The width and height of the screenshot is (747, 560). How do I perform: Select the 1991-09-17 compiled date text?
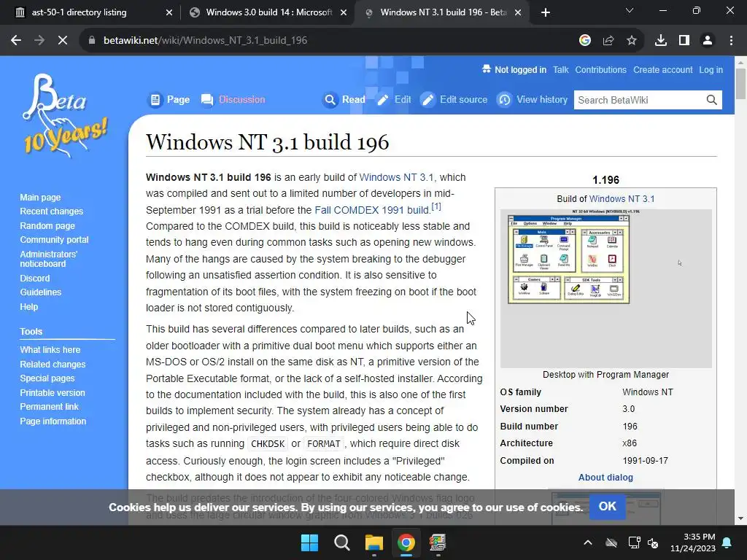[645, 461]
